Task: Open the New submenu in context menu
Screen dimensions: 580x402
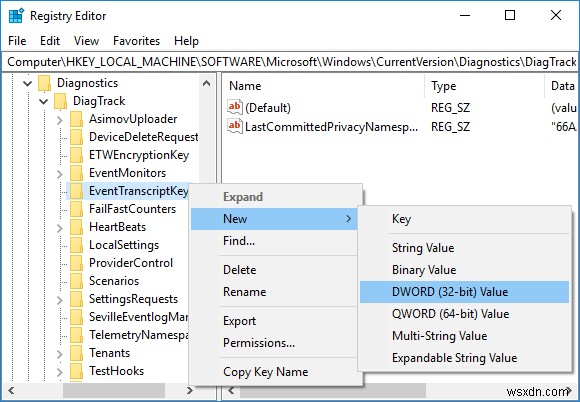Action: tap(274, 219)
